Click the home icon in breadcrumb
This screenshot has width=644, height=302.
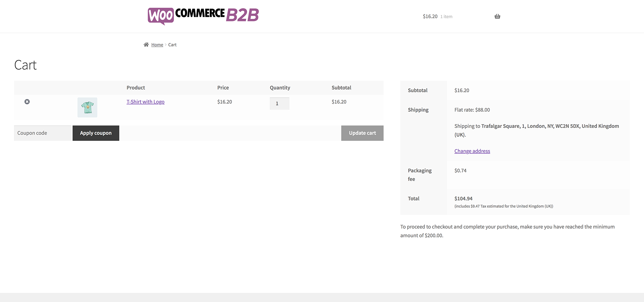(146, 45)
